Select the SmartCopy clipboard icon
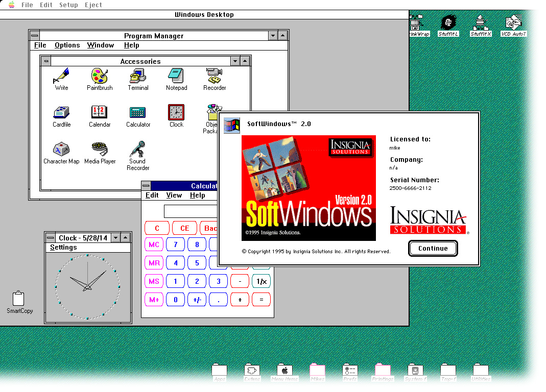546x392 pixels. point(18,299)
